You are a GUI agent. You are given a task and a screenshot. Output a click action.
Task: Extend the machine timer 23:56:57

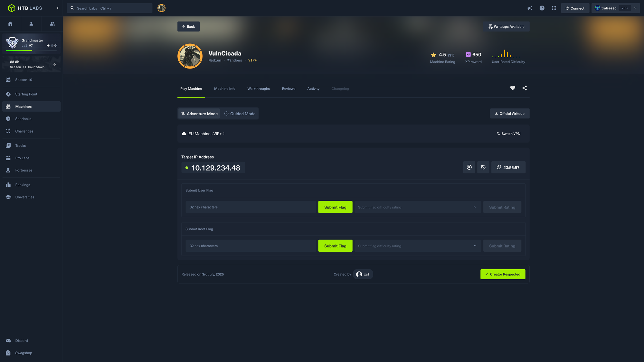pos(508,167)
